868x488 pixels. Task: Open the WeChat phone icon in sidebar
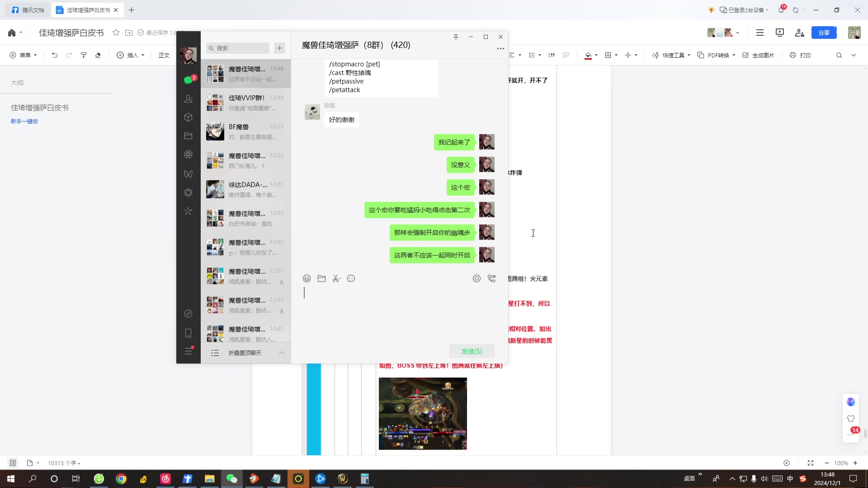click(x=189, y=333)
